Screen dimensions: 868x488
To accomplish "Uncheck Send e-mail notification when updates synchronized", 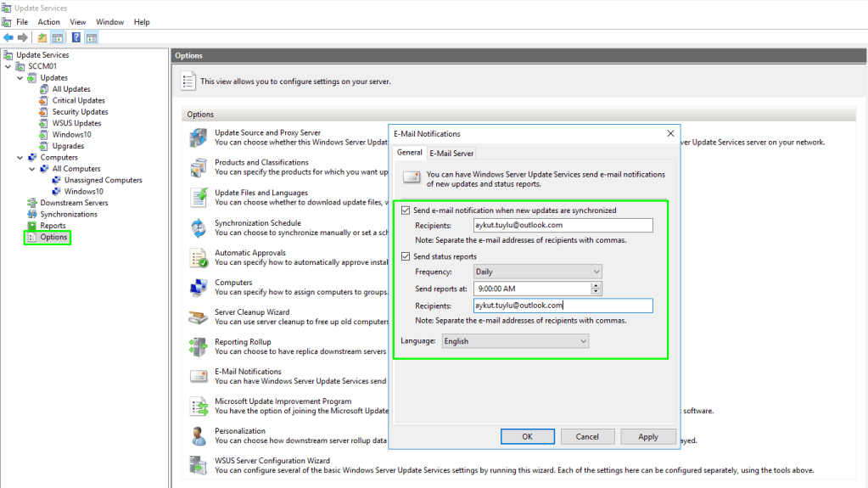I will point(406,210).
